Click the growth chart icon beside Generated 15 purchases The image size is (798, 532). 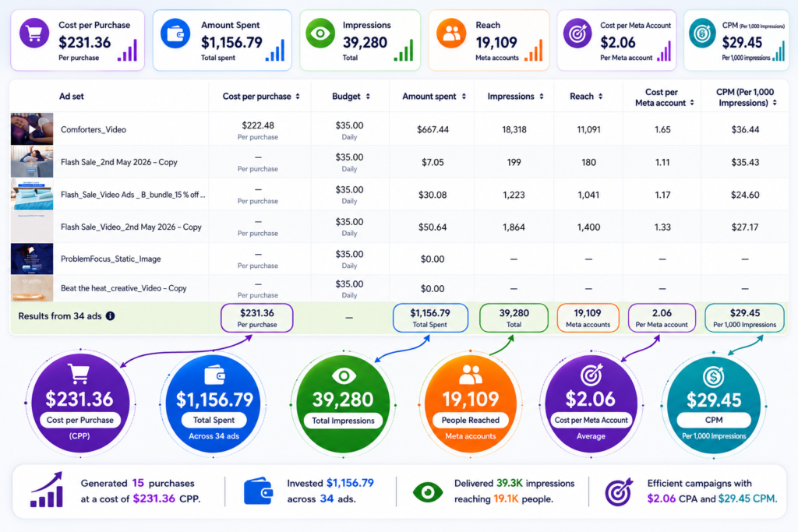[x=48, y=490]
